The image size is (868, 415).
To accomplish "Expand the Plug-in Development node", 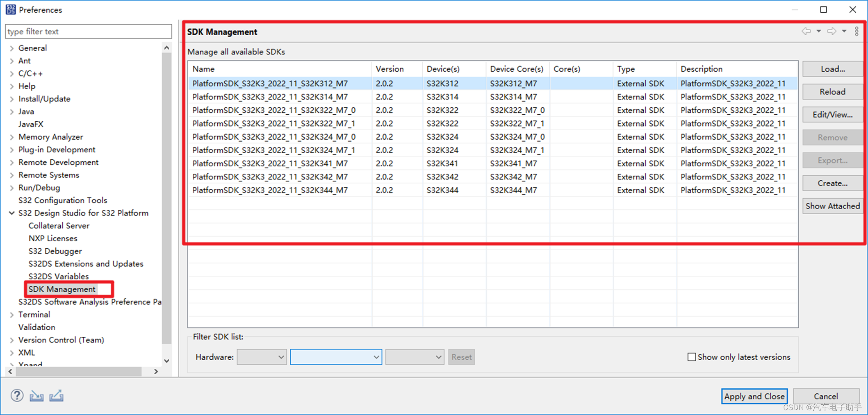I will pos(12,150).
